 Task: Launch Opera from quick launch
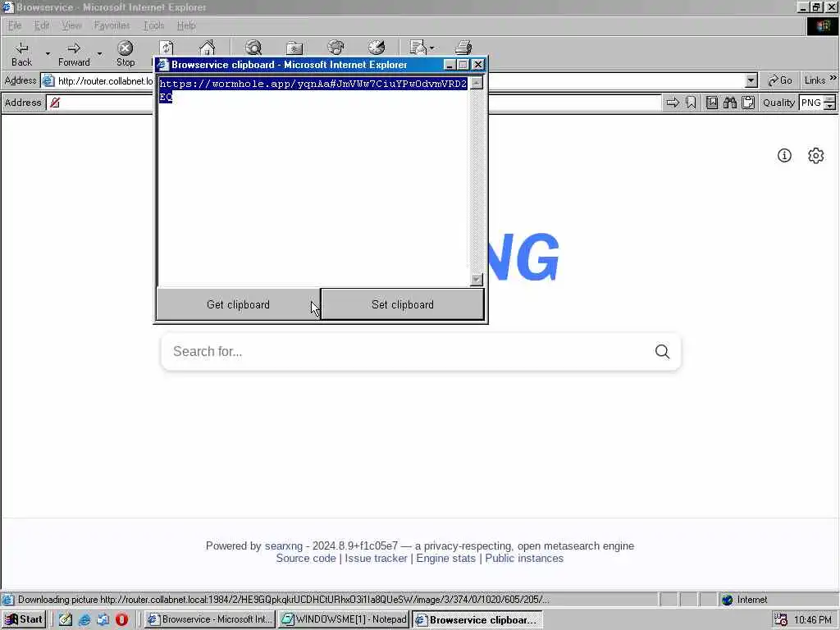point(121,619)
